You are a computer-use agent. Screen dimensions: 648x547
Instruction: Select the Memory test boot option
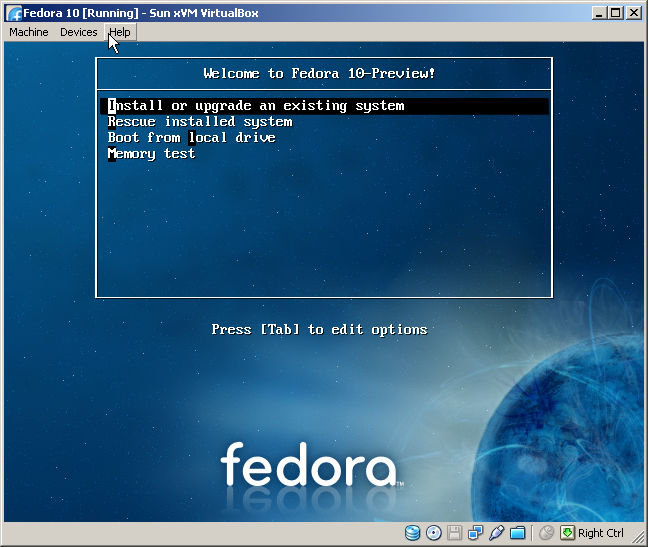click(151, 154)
